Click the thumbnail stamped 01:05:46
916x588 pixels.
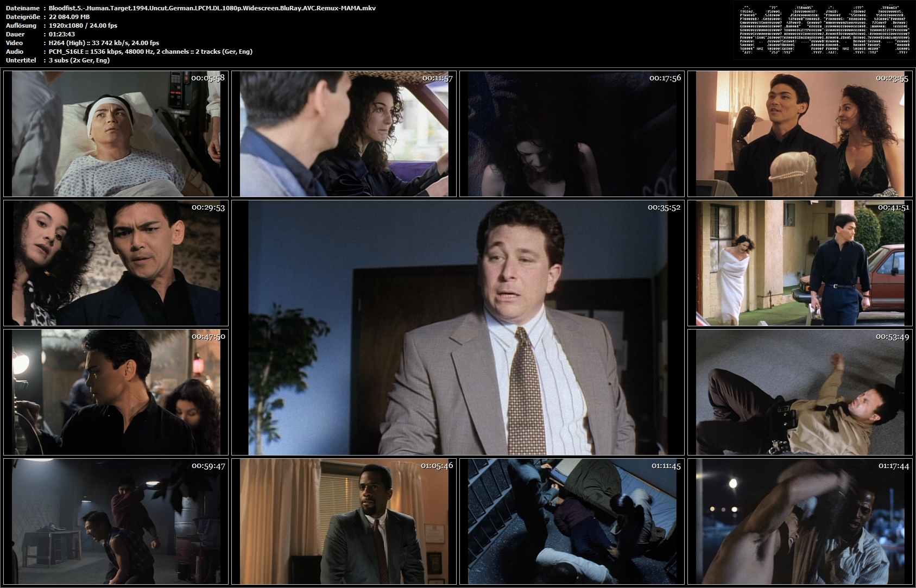pyautogui.click(x=344, y=521)
